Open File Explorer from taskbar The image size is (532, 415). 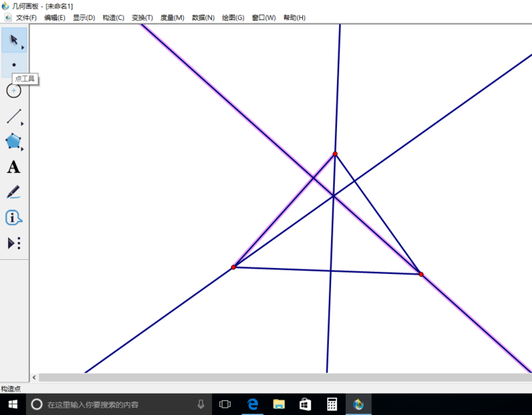(279, 404)
